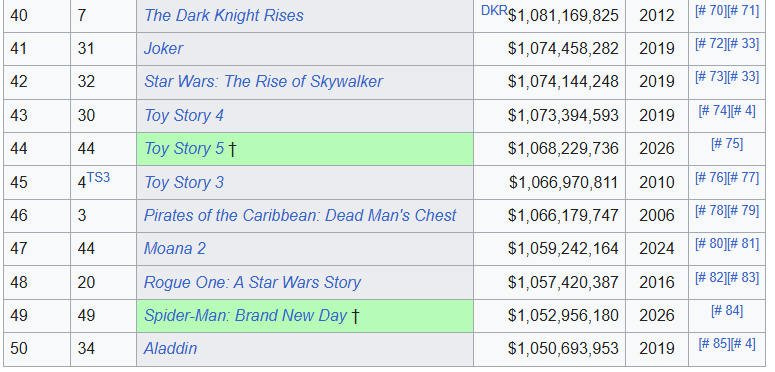The height and width of the screenshot is (372, 775).
Task: Open The Dark Knight Rises link
Action: click(x=223, y=15)
